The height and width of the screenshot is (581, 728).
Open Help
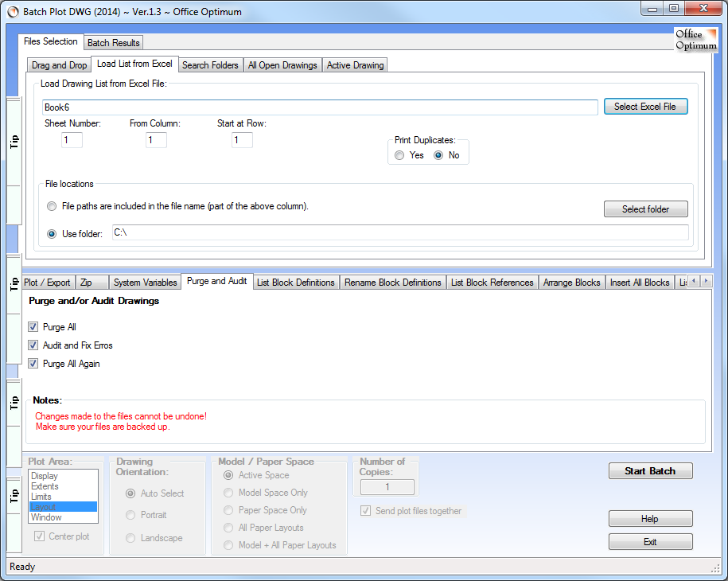pyautogui.click(x=650, y=519)
